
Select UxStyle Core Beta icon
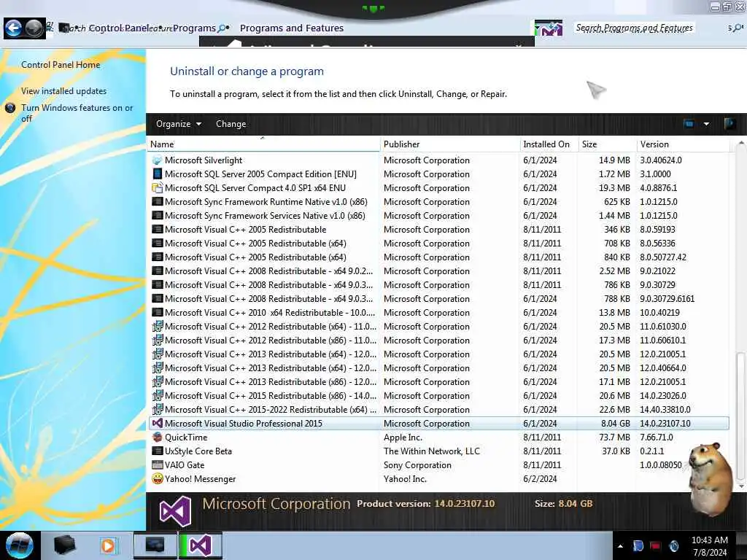point(157,451)
